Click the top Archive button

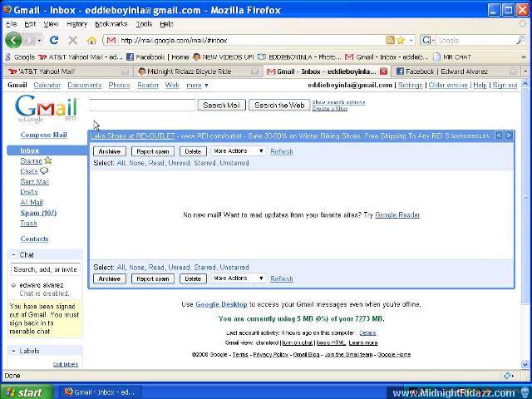[109, 151]
